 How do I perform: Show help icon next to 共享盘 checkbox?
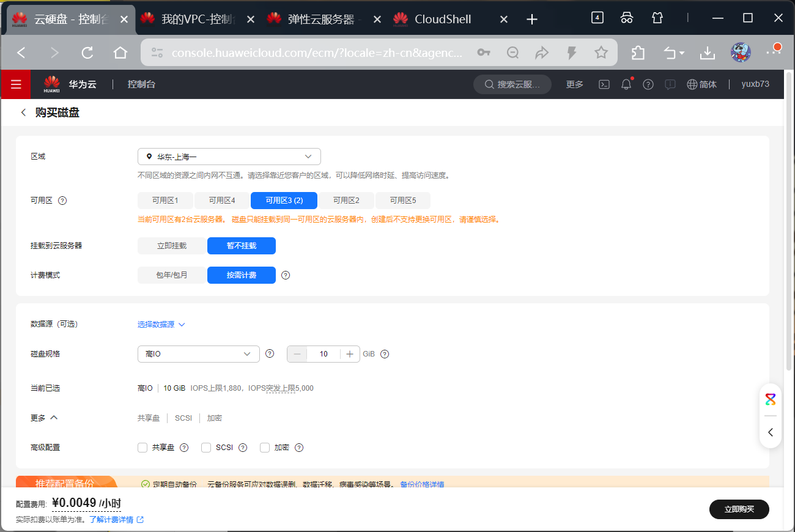point(184,448)
